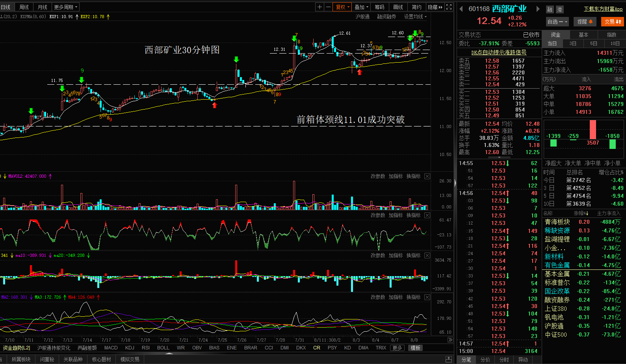Open 下载东方财富App link
The height and width of the screenshot is (364, 626).
[603, 9]
